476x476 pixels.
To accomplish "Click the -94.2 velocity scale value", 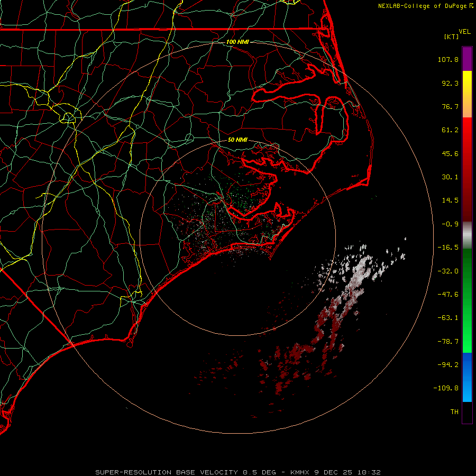I will coord(448,364).
